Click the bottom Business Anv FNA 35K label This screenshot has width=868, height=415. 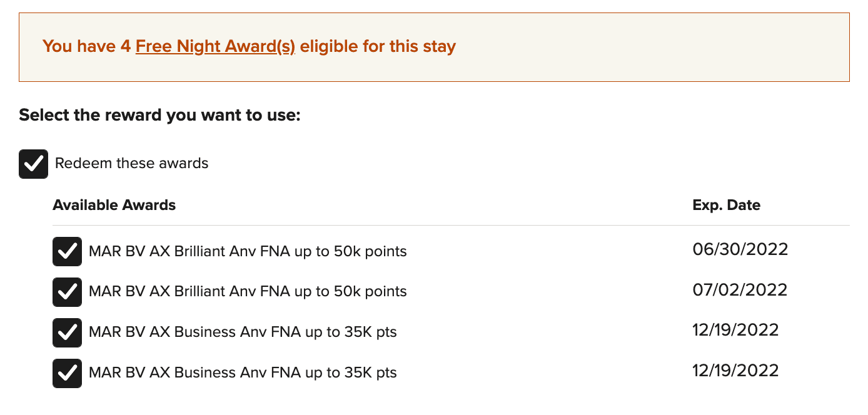tap(243, 373)
